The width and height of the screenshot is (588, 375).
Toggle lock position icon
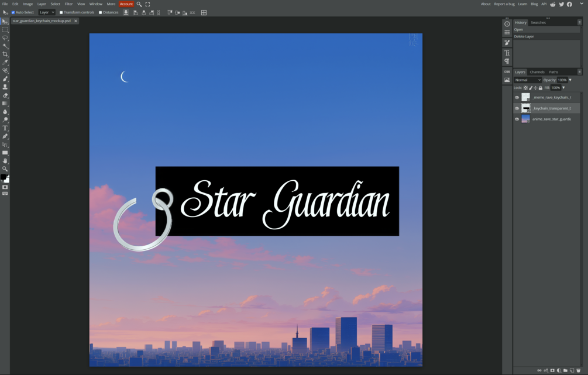coord(535,88)
